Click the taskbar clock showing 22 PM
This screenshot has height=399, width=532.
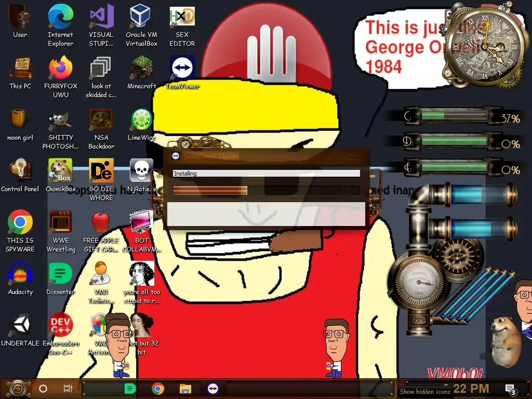click(x=471, y=389)
